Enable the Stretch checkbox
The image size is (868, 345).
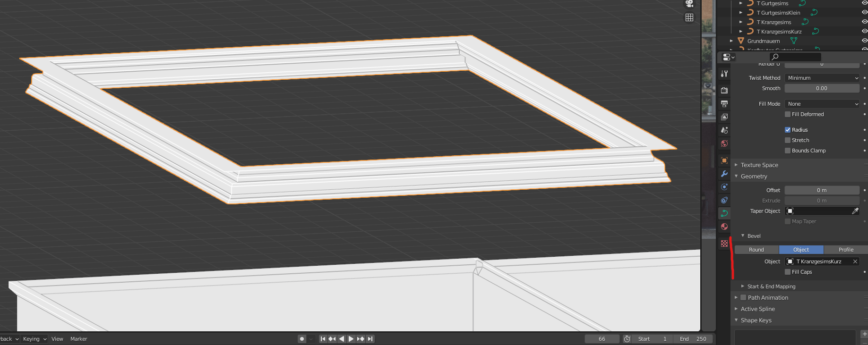pos(788,140)
